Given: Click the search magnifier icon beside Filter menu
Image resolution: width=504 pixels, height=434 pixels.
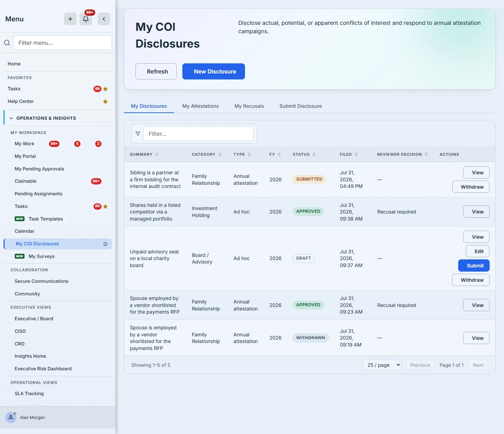Looking at the screenshot, I should tap(7, 43).
